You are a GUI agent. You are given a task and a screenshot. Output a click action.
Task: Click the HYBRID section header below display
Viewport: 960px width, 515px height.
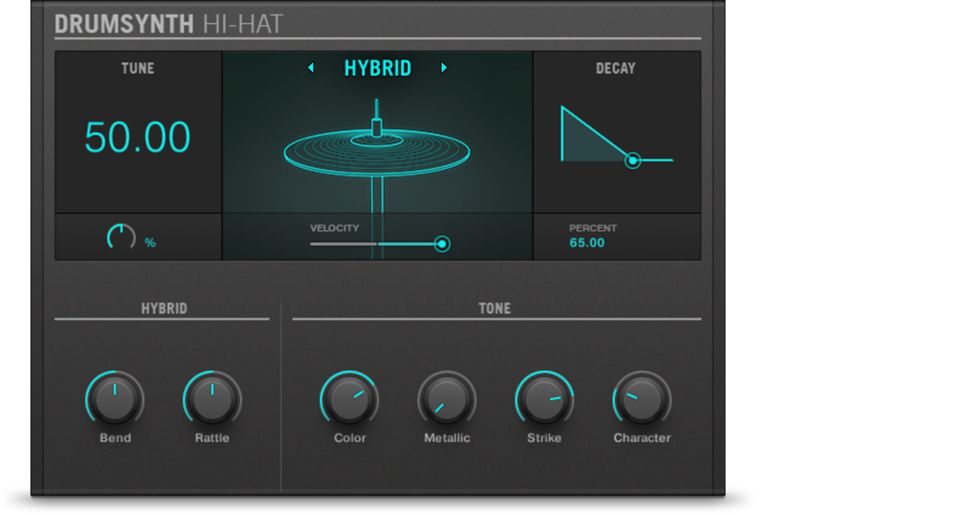click(x=163, y=308)
